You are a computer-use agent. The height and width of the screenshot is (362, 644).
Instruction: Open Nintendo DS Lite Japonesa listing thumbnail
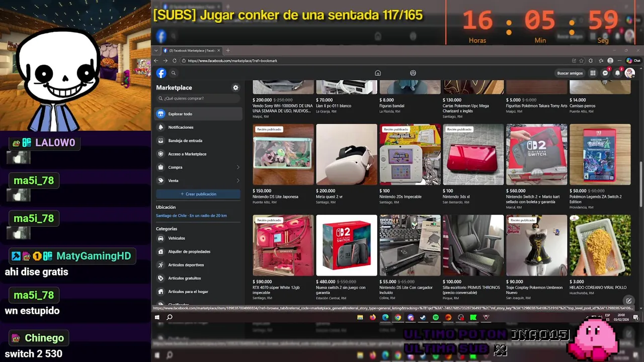click(283, 154)
